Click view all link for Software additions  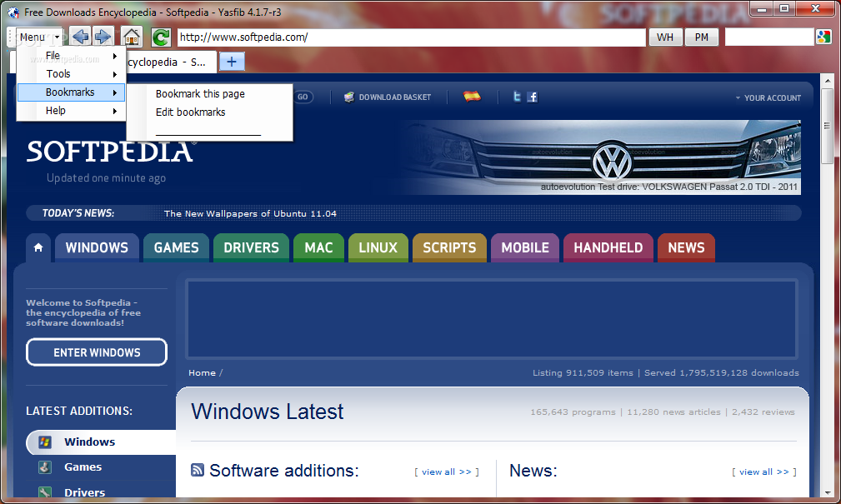(446, 472)
